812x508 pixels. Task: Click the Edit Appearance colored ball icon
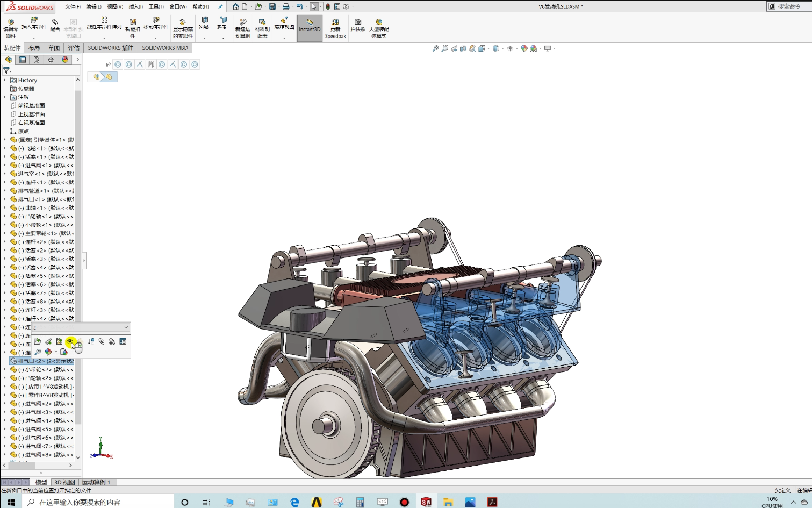[524, 48]
